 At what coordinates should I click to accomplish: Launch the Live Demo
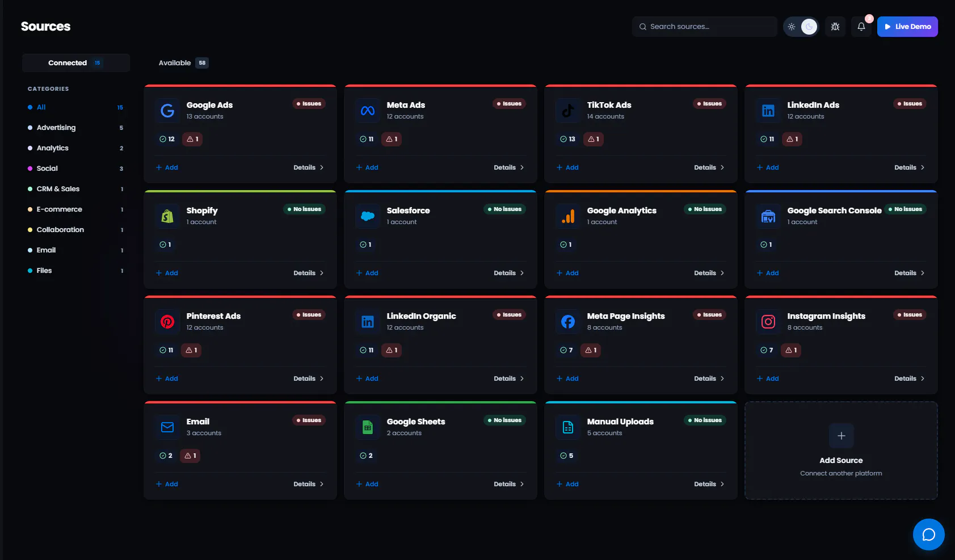907,27
